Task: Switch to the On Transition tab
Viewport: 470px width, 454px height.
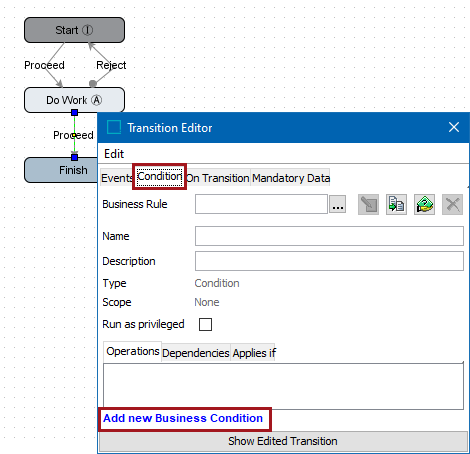Action: [x=218, y=178]
